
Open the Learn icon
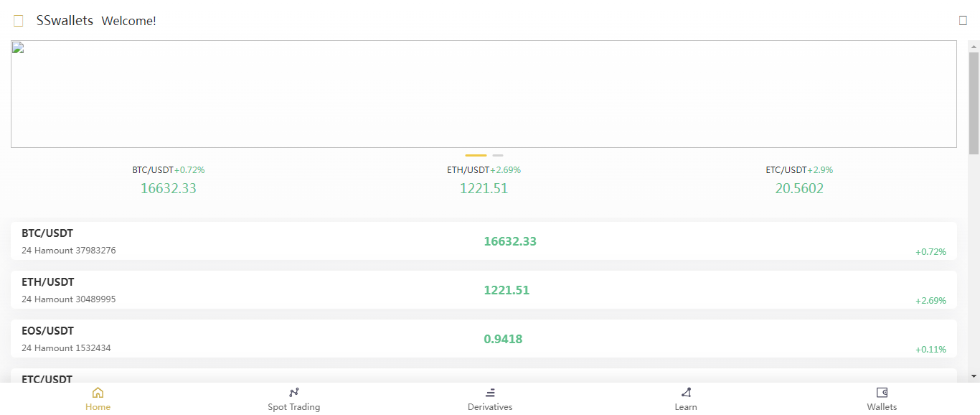coord(686,393)
